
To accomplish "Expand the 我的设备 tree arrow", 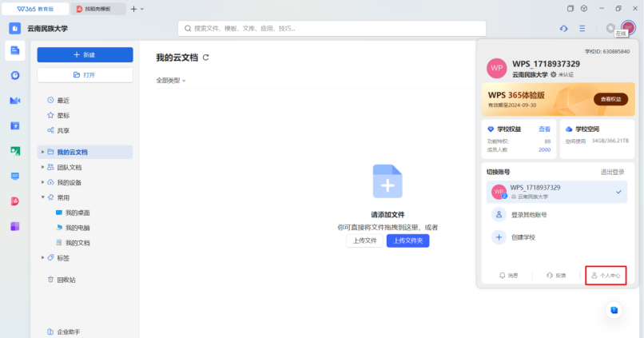I will 42,182.
